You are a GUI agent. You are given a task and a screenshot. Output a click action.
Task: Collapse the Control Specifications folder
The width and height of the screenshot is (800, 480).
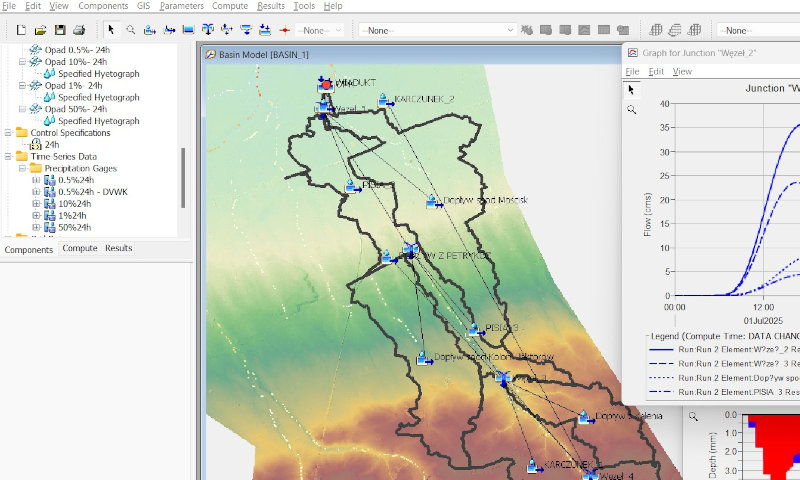pos(9,132)
